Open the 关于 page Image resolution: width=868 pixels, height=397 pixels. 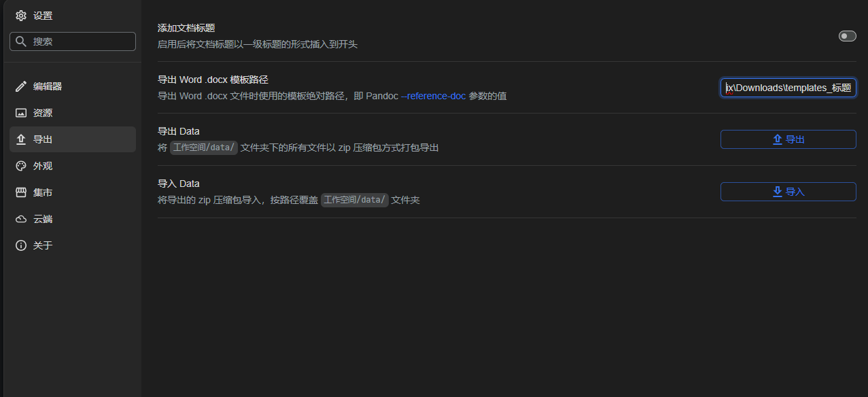click(42, 245)
